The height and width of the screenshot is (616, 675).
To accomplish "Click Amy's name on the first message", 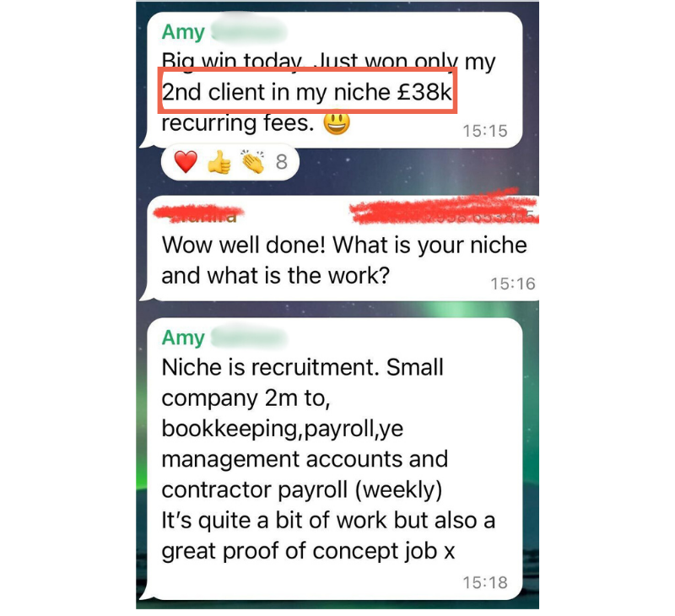I will [183, 32].
